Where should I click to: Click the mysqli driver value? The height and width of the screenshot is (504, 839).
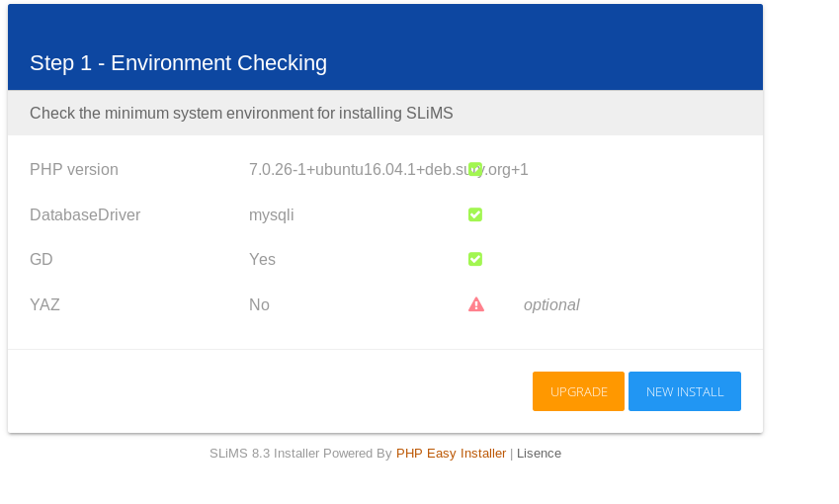coord(272,214)
